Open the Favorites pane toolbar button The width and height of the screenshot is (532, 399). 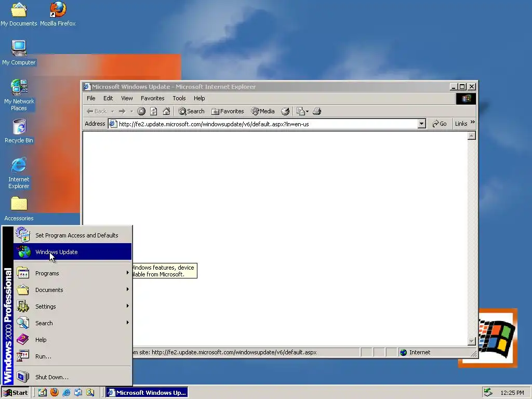tap(228, 111)
